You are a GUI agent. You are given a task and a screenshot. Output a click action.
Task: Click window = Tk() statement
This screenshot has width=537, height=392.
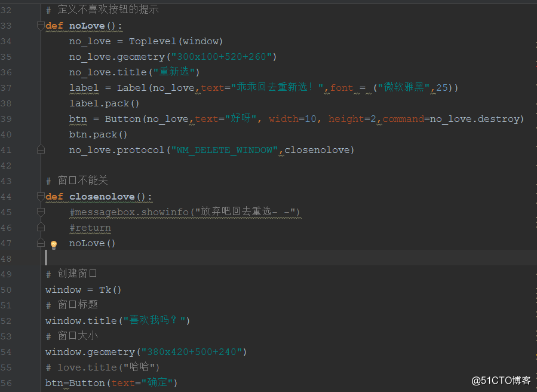(83, 290)
